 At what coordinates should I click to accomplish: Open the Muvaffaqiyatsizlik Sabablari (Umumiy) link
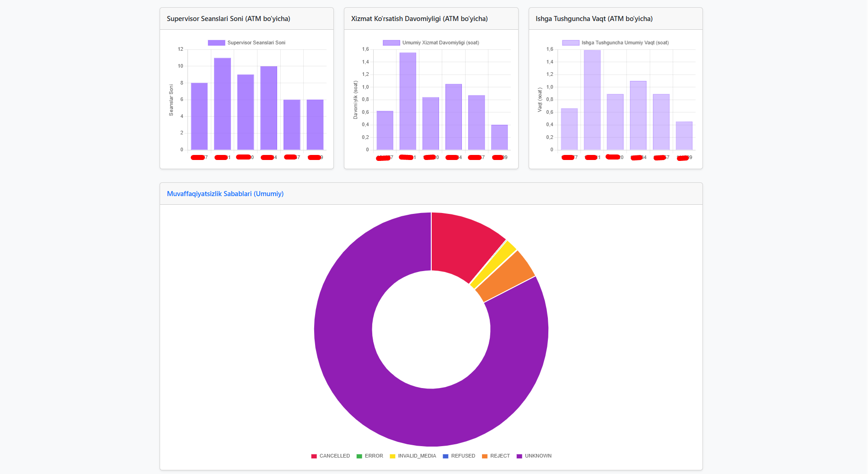[x=225, y=194]
